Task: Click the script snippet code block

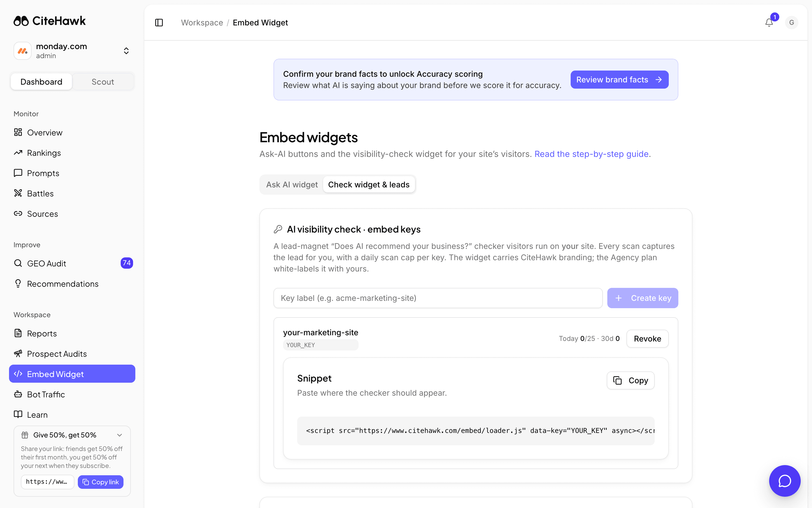Action: coord(476,431)
